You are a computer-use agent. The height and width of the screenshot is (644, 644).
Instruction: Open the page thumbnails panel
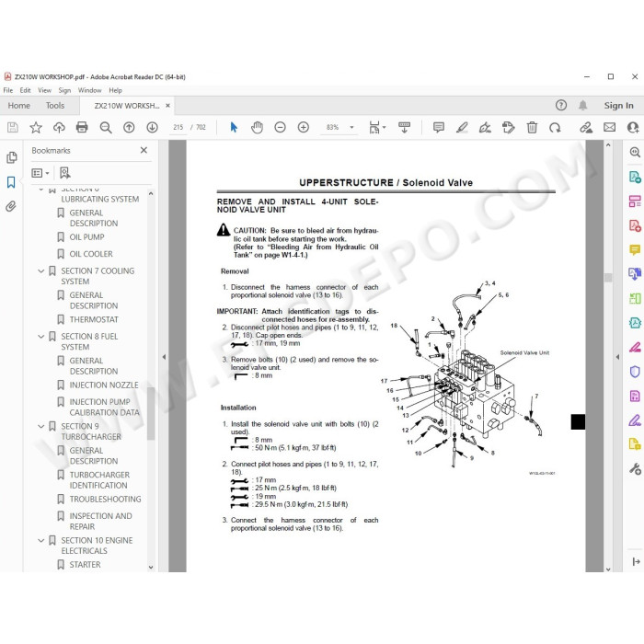pyautogui.click(x=11, y=157)
